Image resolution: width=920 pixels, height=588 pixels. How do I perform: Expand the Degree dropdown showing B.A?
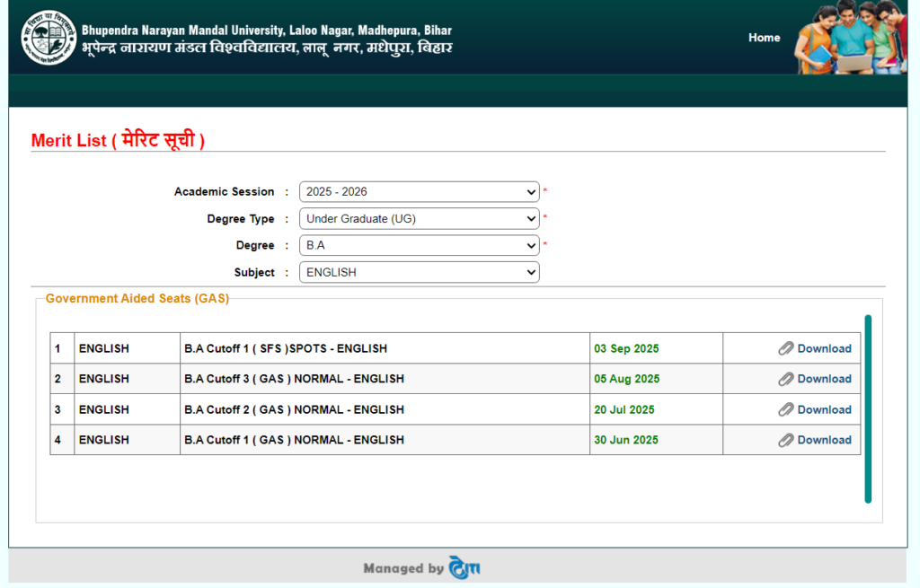(419, 245)
